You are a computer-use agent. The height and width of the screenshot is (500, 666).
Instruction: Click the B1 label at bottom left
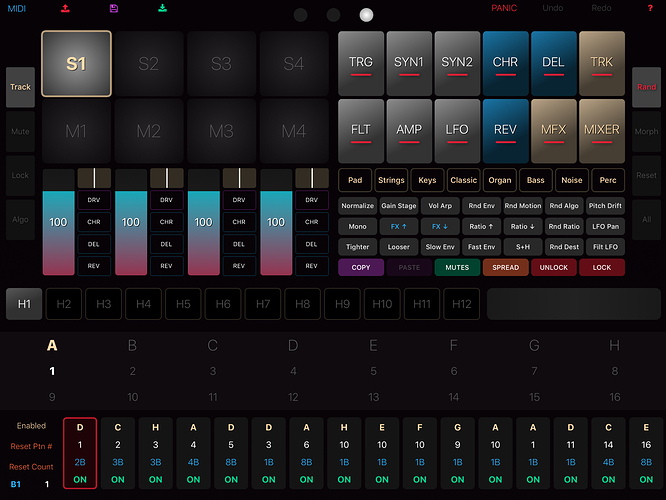(x=16, y=484)
